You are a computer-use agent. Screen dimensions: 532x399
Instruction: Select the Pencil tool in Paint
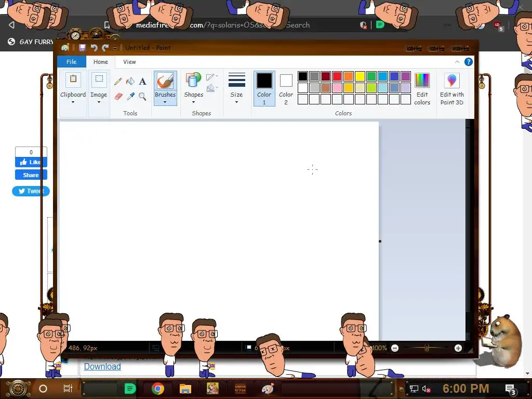click(118, 82)
